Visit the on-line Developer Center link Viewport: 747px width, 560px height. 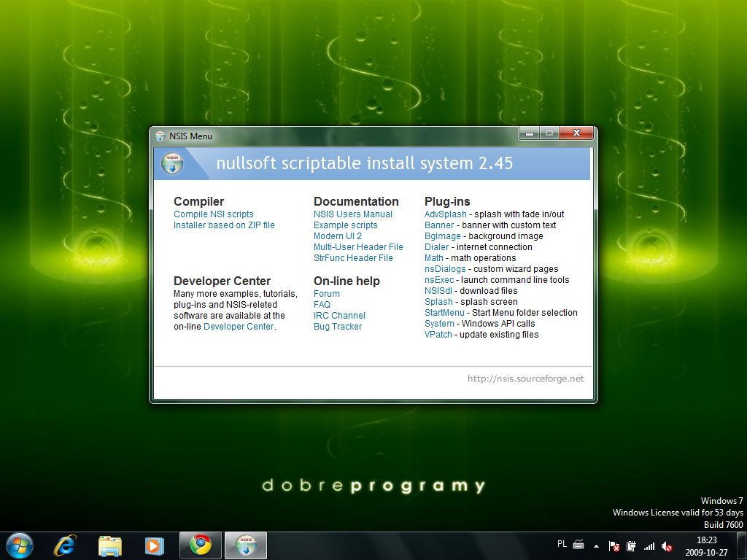[239, 327]
